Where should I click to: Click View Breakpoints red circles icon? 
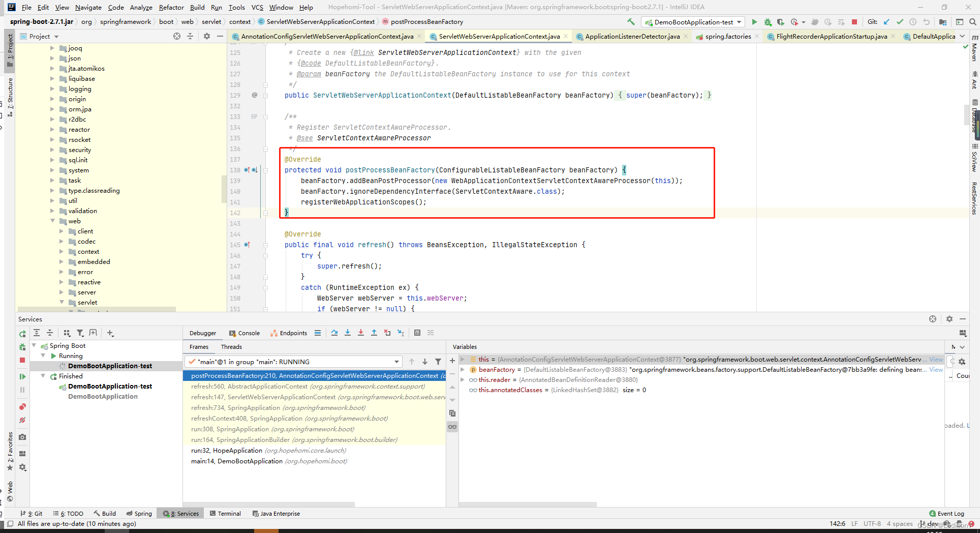(x=22, y=407)
